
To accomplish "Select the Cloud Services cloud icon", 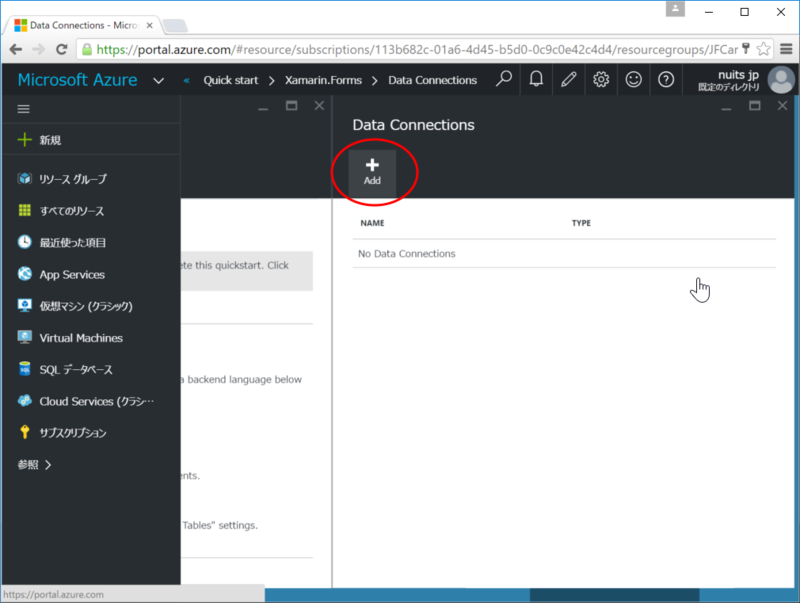I will (24, 401).
